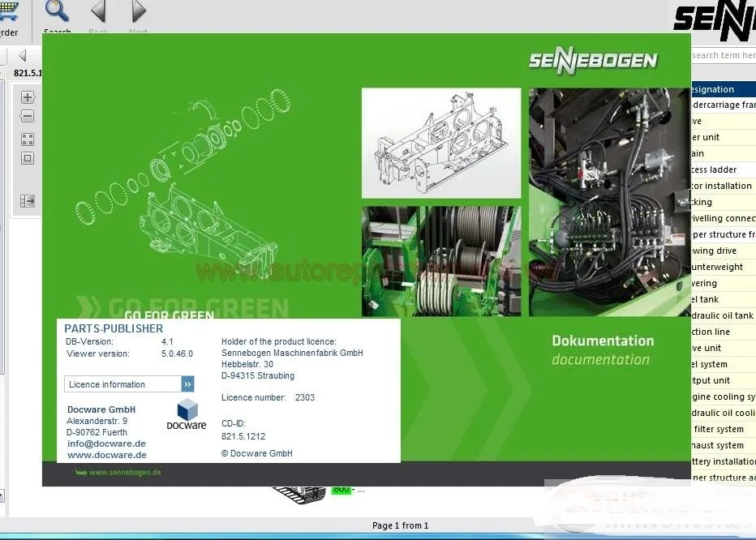Click the Back arrow toolbar button
The image size is (756, 540).
tap(98, 17)
